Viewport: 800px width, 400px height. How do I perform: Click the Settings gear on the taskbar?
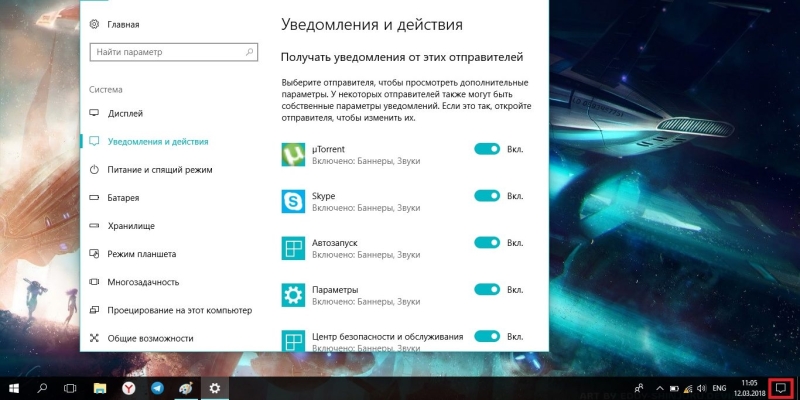point(215,389)
